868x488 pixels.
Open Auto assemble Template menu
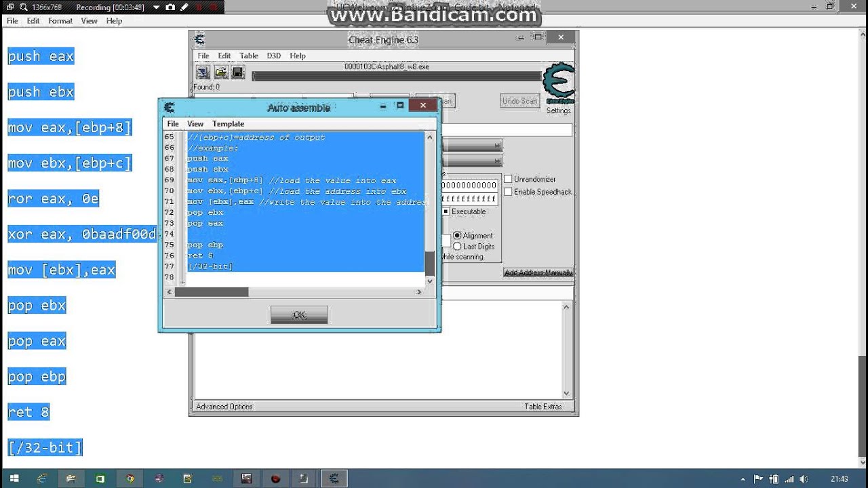click(x=228, y=123)
